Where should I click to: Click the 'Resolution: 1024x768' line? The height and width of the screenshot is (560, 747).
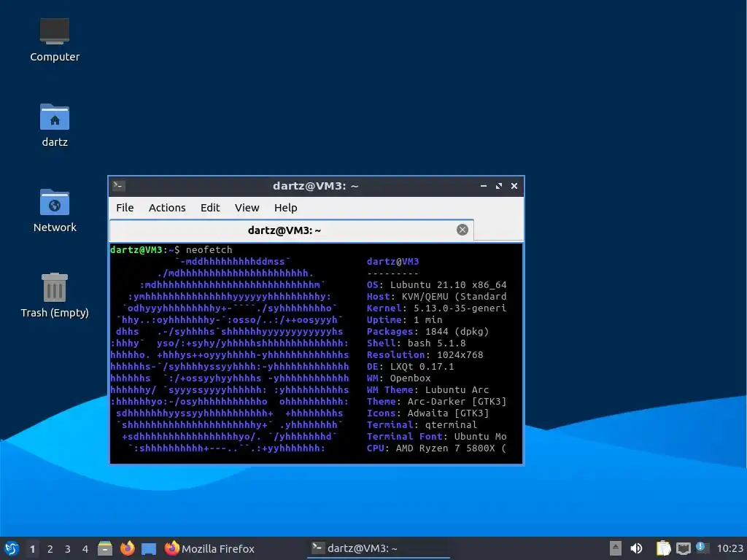point(425,355)
